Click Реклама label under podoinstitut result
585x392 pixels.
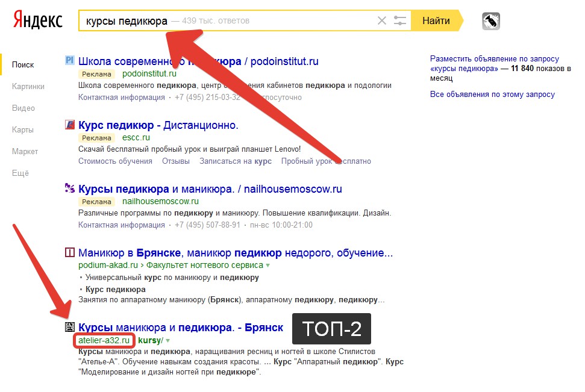coord(96,74)
